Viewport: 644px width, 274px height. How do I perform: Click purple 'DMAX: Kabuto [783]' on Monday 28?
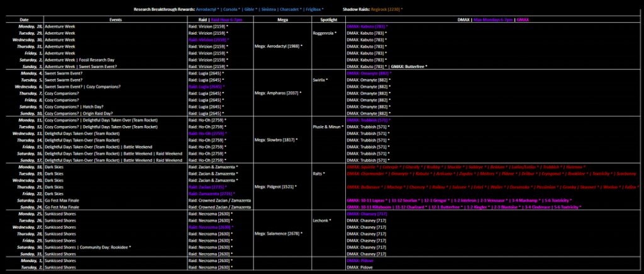(367, 26)
